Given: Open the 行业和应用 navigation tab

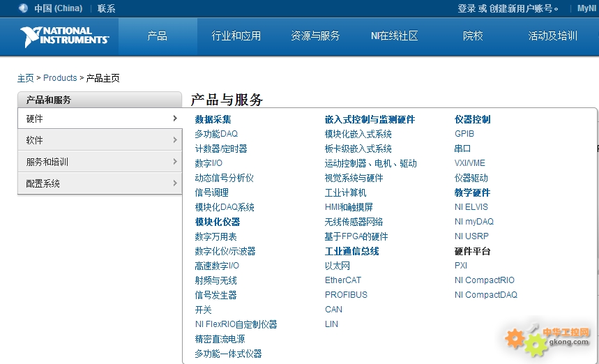Looking at the screenshot, I should (236, 36).
